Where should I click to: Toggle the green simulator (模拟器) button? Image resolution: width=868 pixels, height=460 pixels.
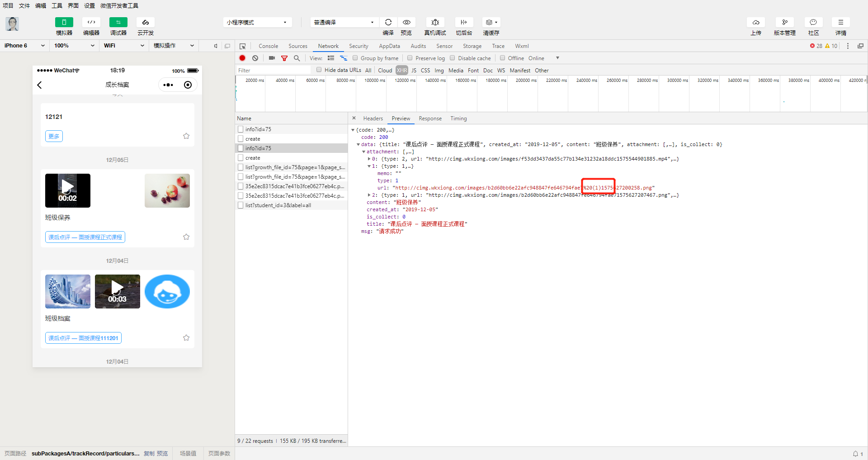click(x=64, y=22)
